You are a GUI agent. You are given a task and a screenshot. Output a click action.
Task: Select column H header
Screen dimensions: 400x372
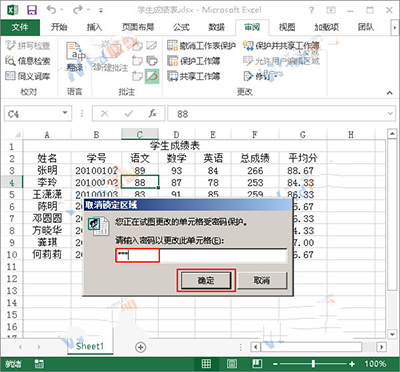coord(351,135)
